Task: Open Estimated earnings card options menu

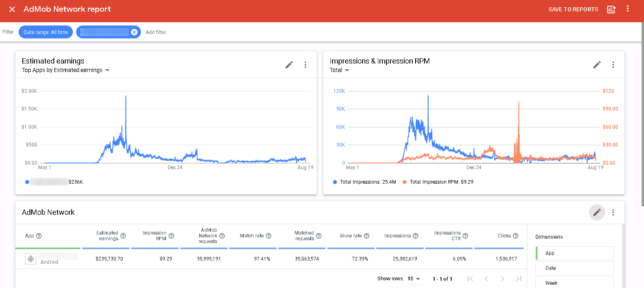Action: coord(305,65)
